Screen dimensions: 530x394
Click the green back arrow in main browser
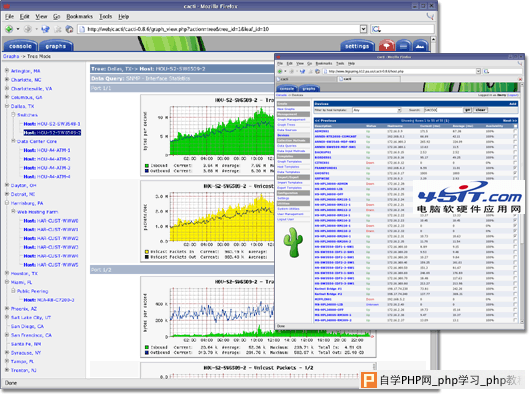pyautogui.click(x=9, y=29)
